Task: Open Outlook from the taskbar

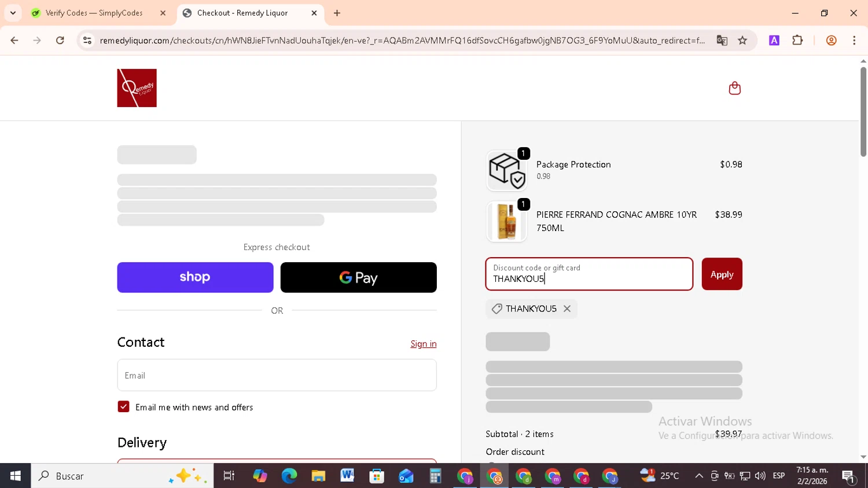Action: (x=406, y=476)
